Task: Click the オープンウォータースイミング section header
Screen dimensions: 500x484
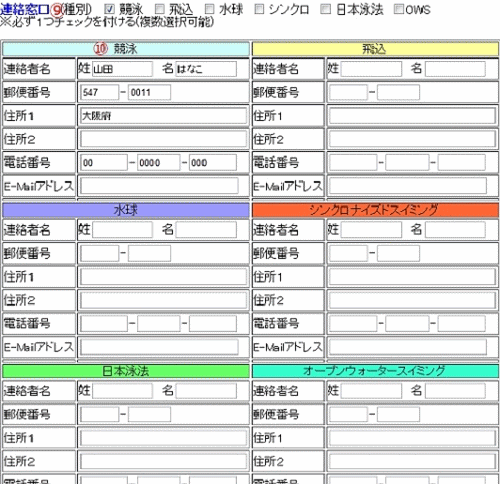Action: click(x=375, y=371)
